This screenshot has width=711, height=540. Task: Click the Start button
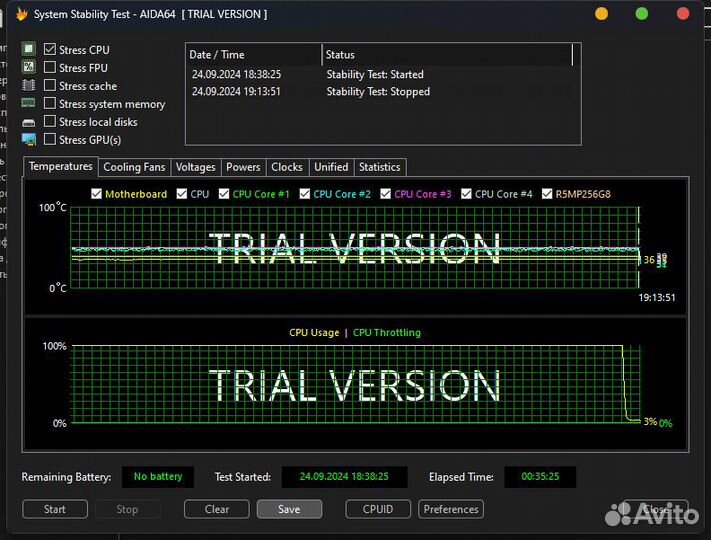pos(55,509)
